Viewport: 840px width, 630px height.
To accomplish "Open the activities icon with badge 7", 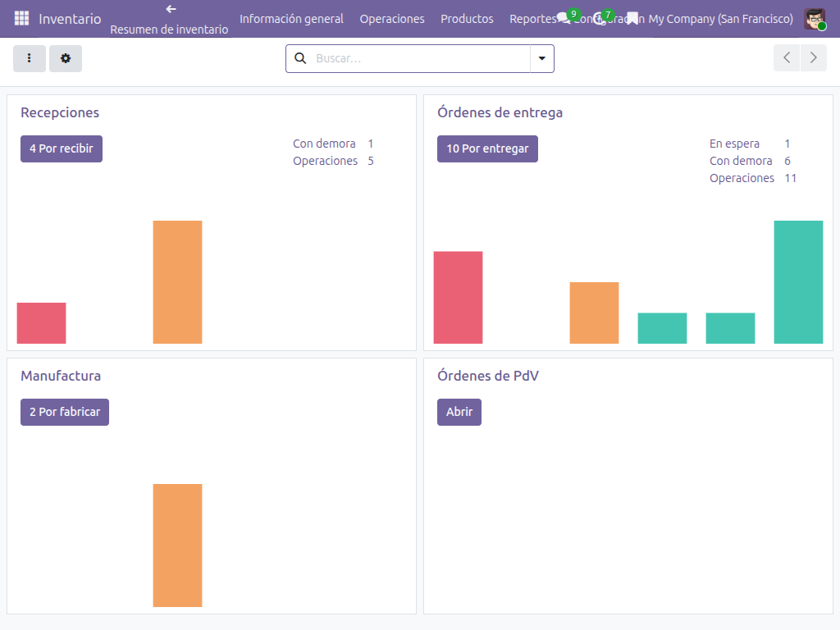I will coord(600,19).
